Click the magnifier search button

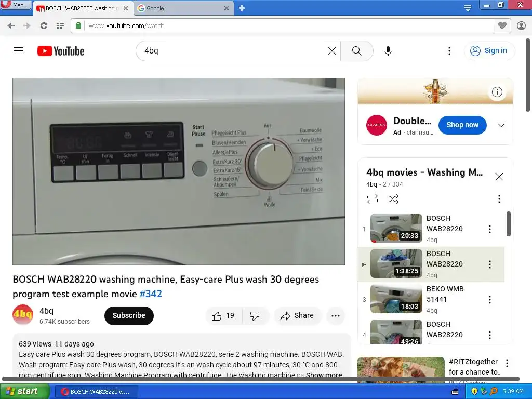356,51
